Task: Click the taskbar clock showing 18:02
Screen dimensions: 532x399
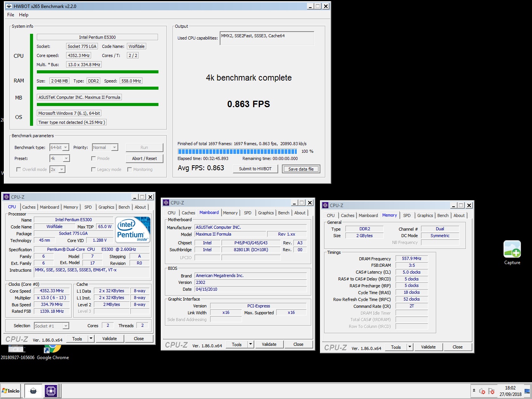Action: (510, 391)
